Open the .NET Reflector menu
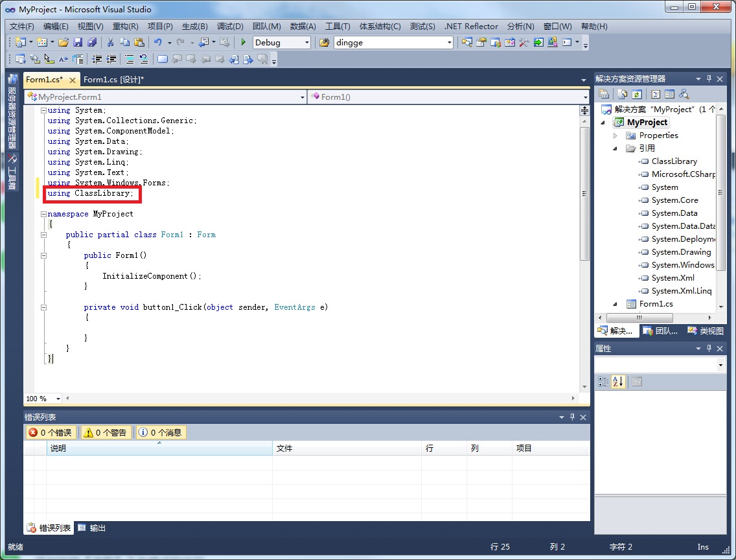Screen dimensions: 736x560 coord(471,27)
